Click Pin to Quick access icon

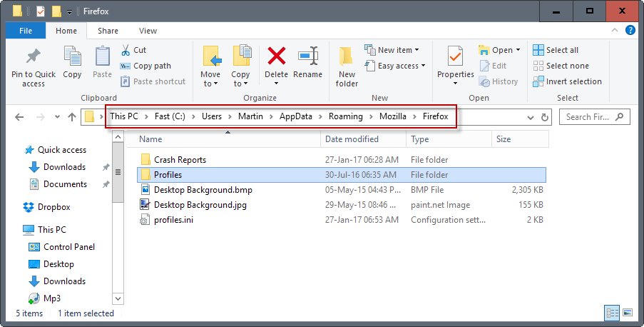click(34, 56)
